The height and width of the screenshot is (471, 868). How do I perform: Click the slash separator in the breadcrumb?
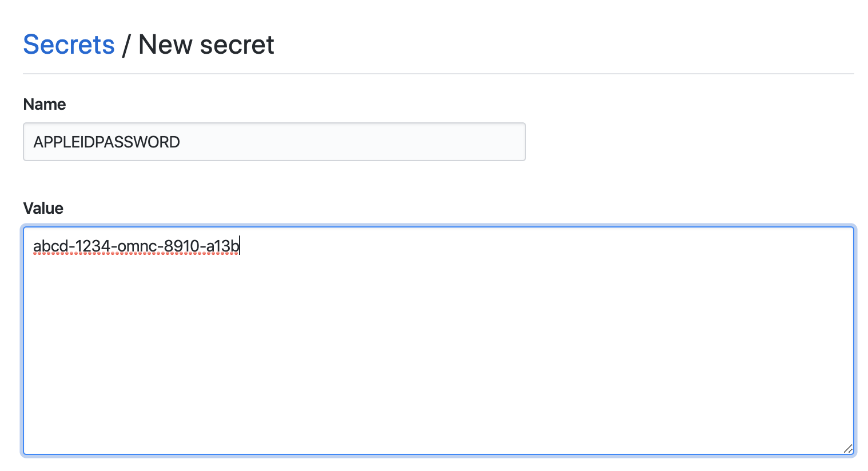[x=126, y=45]
